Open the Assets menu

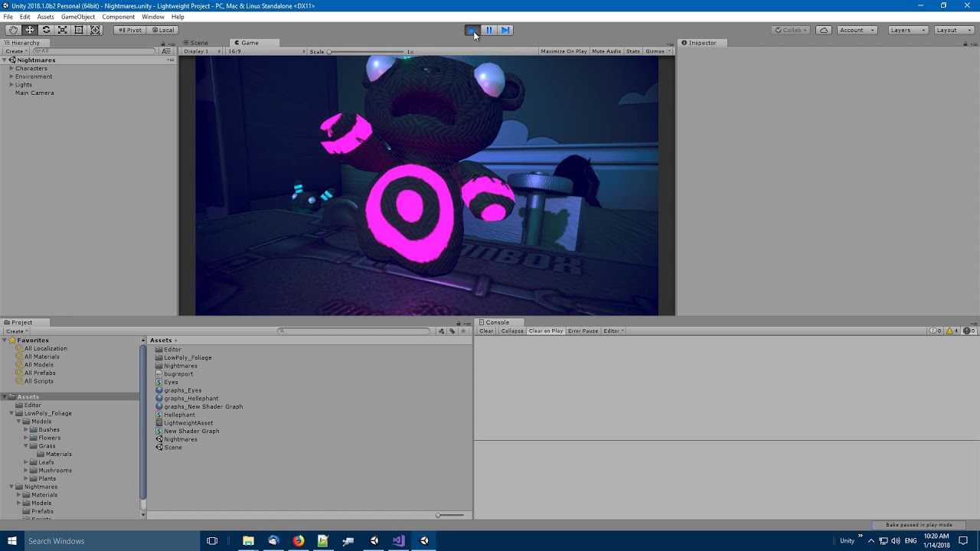pos(45,17)
